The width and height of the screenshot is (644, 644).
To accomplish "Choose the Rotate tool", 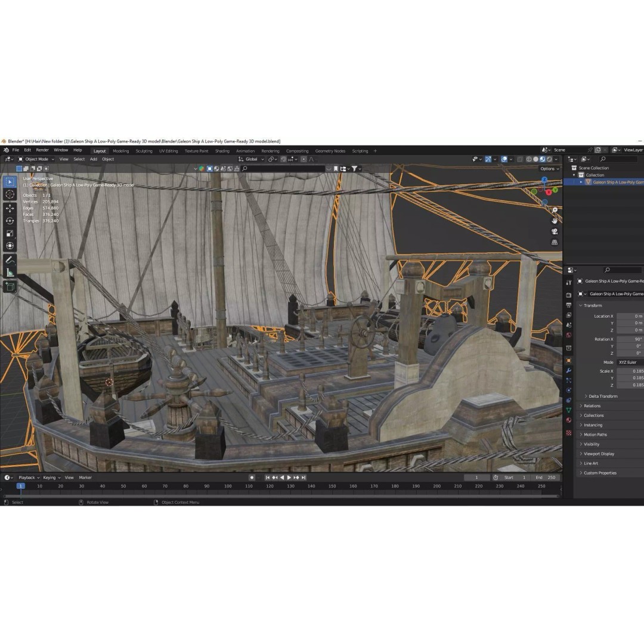I will pos(10,221).
